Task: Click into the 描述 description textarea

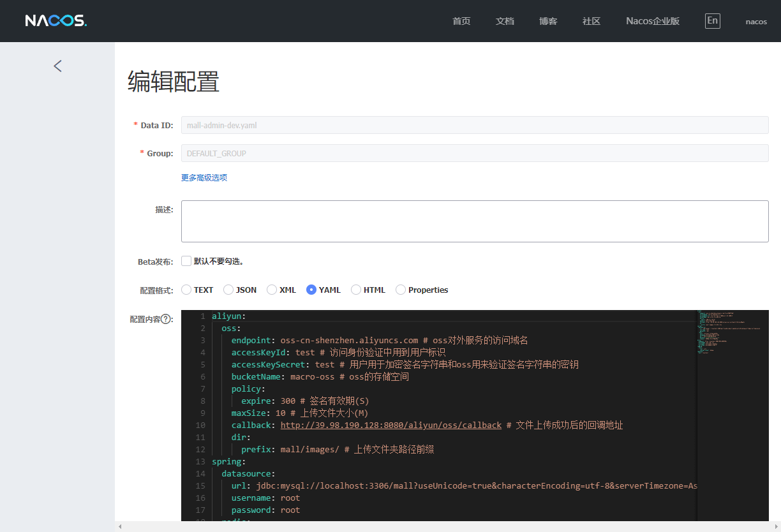Action: [475, 221]
